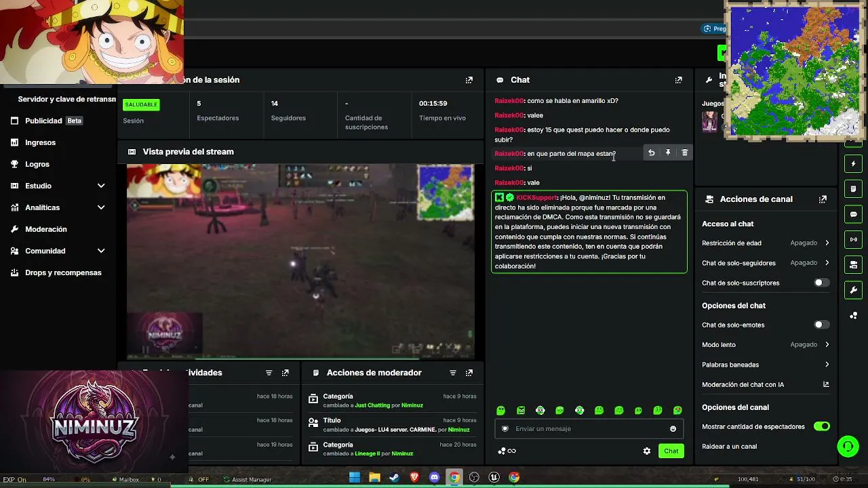The height and width of the screenshot is (488, 868).
Task: Open the green support headset button
Action: coord(848,446)
